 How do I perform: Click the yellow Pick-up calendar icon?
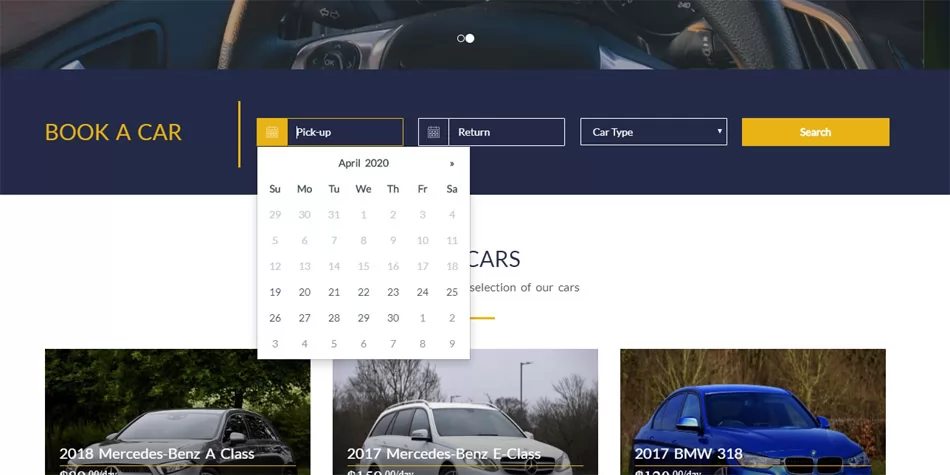(272, 132)
